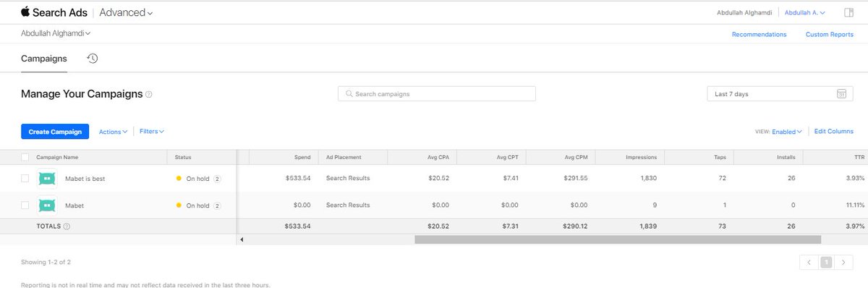The image size is (868, 288).
Task: Sort by Spend column header
Action: pos(302,157)
